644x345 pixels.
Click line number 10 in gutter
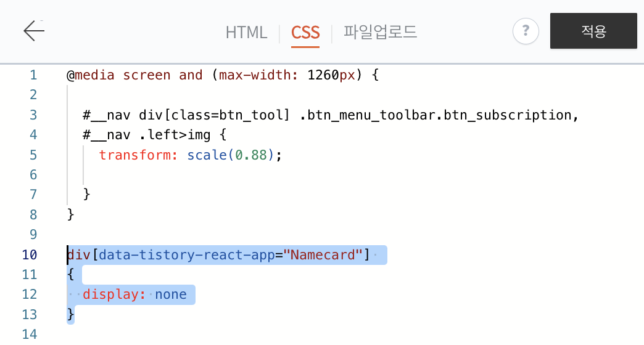[30, 255]
